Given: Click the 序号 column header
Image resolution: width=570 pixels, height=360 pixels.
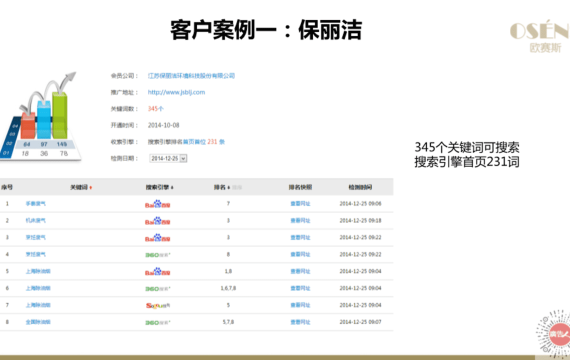Looking at the screenshot, I should pos(7,187).
